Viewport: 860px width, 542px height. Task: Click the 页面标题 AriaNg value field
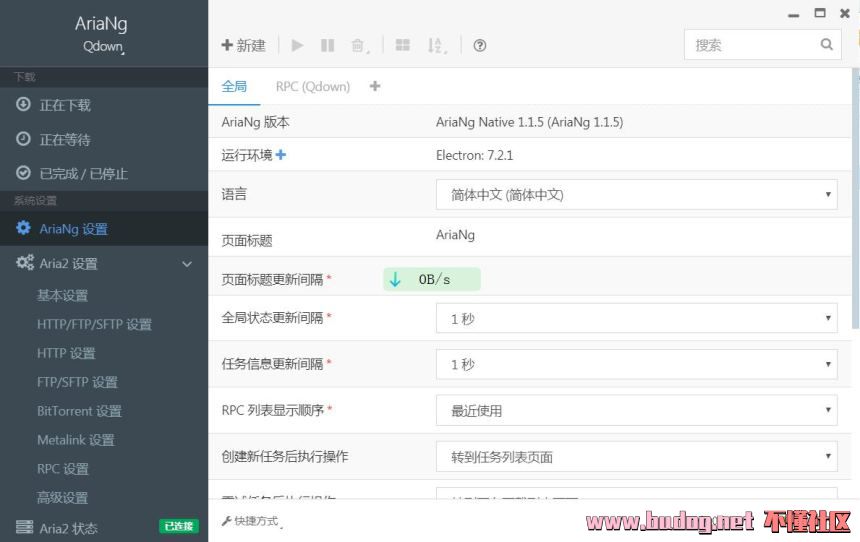[455, 235]
